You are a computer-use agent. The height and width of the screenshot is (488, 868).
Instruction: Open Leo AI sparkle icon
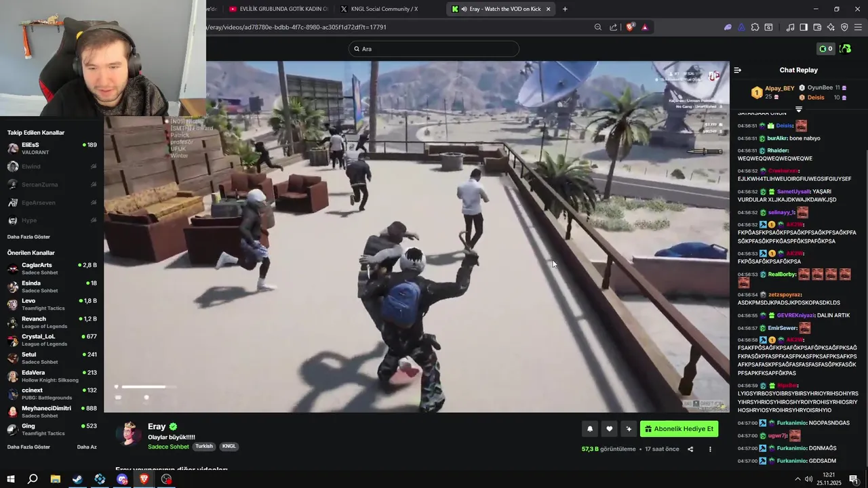tap(831, 27)
